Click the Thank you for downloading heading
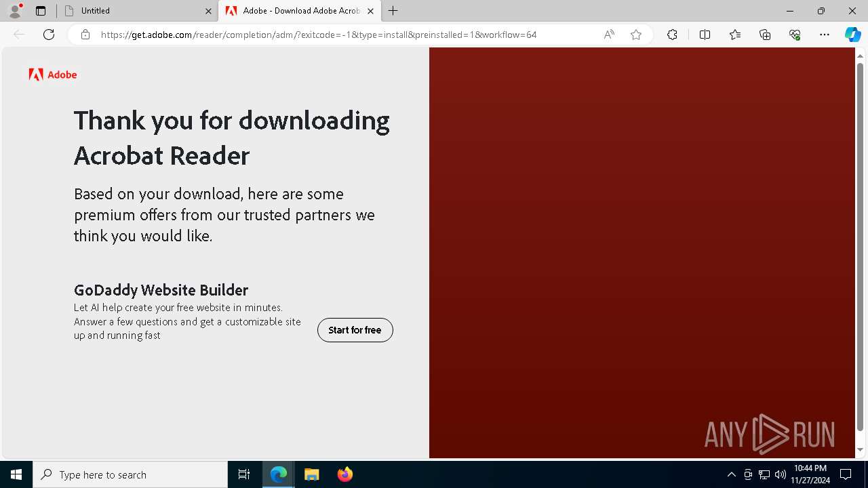Screen dimensions: 868x488 click(x=232, y=138)
